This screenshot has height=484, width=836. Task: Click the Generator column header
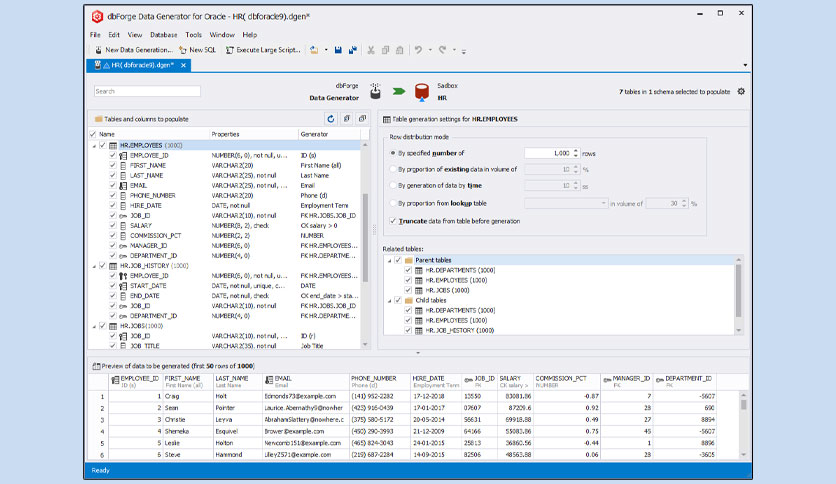click(x=329, y=134)
